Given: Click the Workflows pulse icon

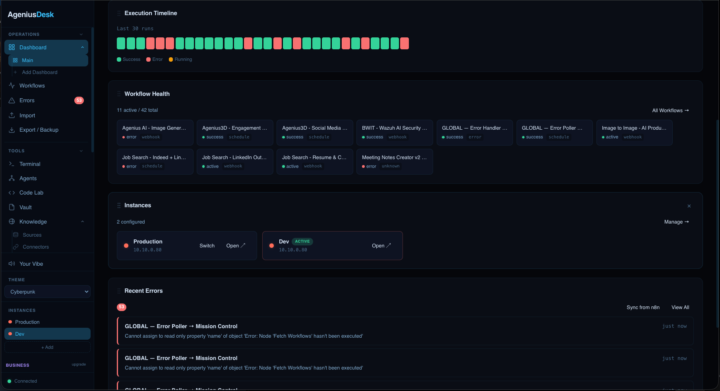Looking at the screenshot, I should [x=12, y=86].
